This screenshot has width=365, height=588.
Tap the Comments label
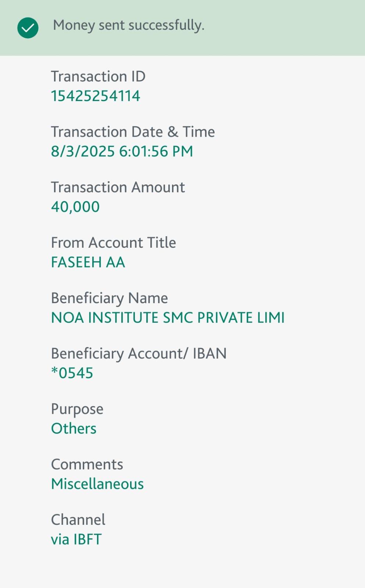87,465
